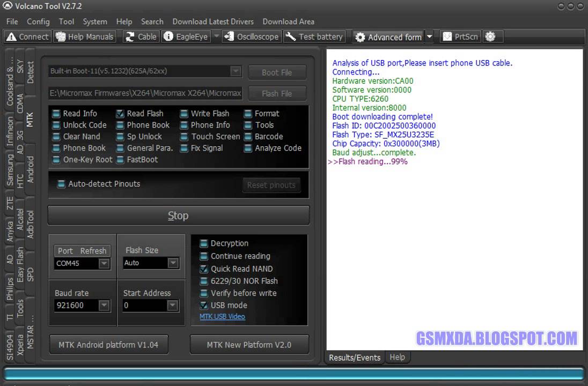Image resolution: width=588 pixels, height=386 pixels.
Task: Click the bottom progress bar
Action: 294,373
